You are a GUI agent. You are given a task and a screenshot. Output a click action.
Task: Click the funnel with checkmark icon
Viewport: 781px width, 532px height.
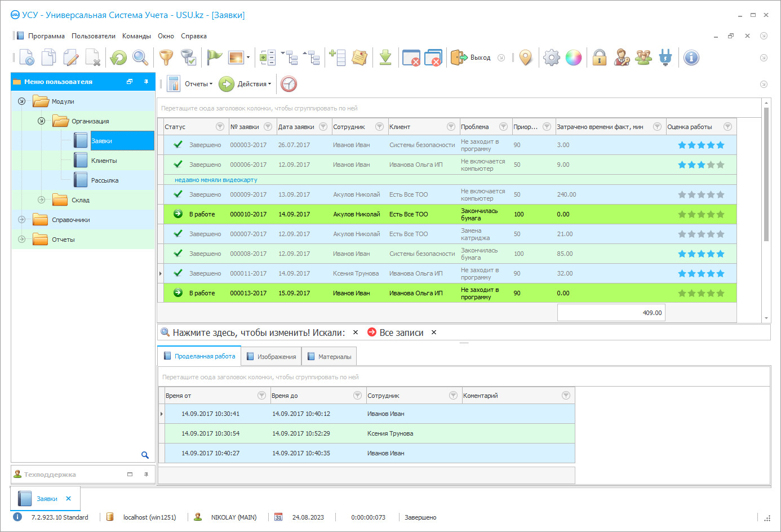[188, 57]
